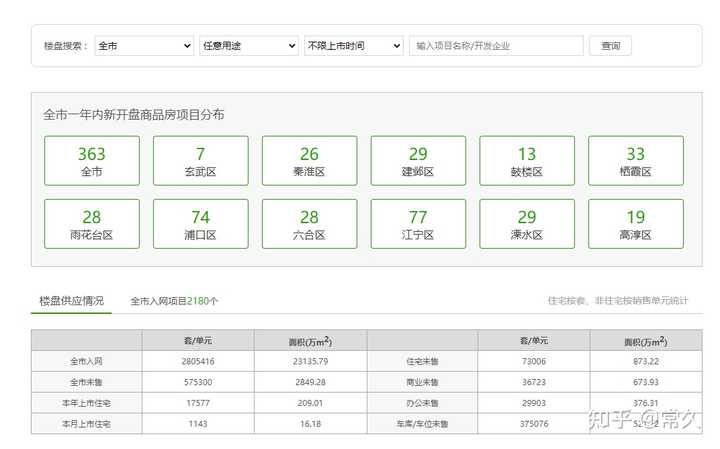Switch to the 楼盘供应情况 tab
Screen dimensions: 720x449
click(x=71, y=301)
